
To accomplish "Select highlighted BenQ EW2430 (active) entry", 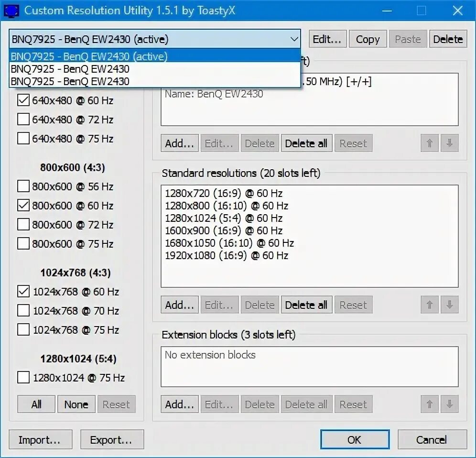I will coord(155,56).
